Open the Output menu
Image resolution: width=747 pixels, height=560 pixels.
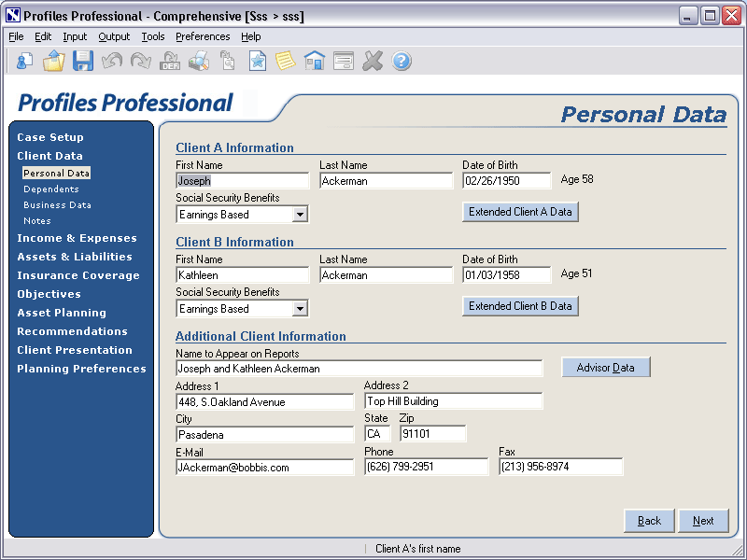[114, 36]
